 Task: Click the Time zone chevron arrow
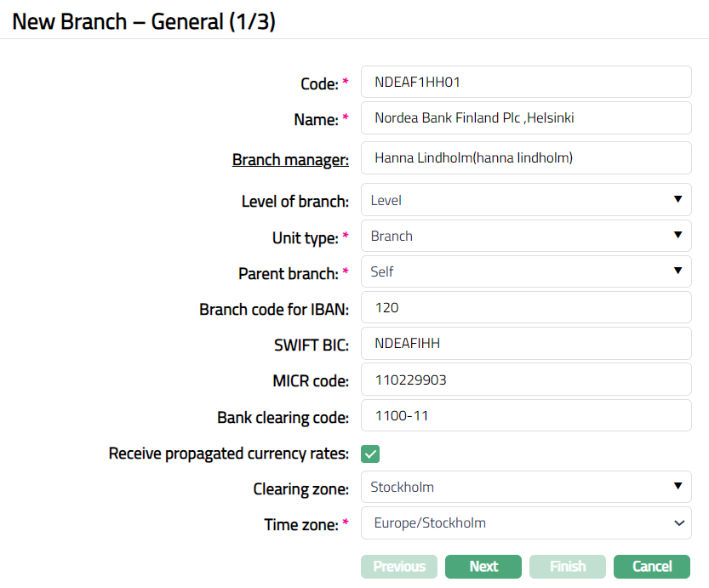pyautogui.click(x=678, y=523)
